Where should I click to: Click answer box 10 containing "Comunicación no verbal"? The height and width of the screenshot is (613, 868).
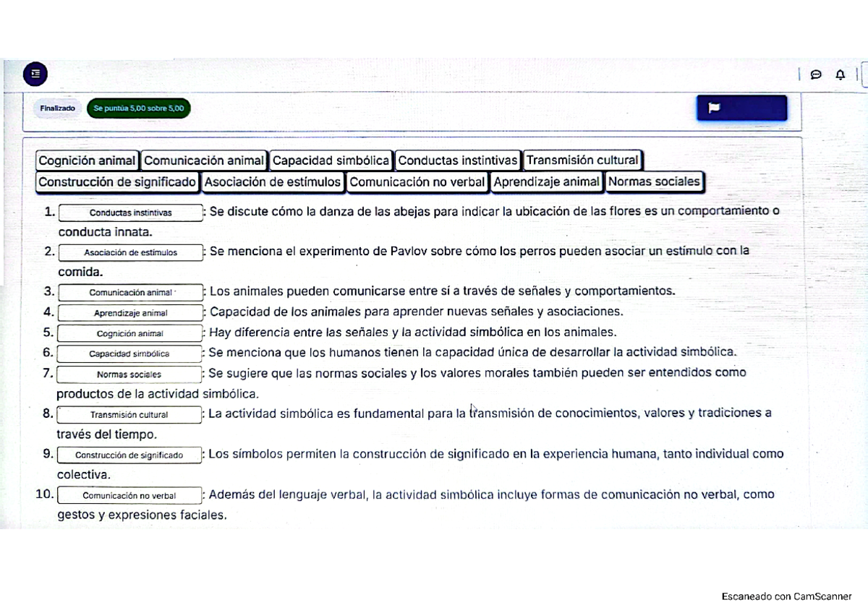(x=130, y=495)
